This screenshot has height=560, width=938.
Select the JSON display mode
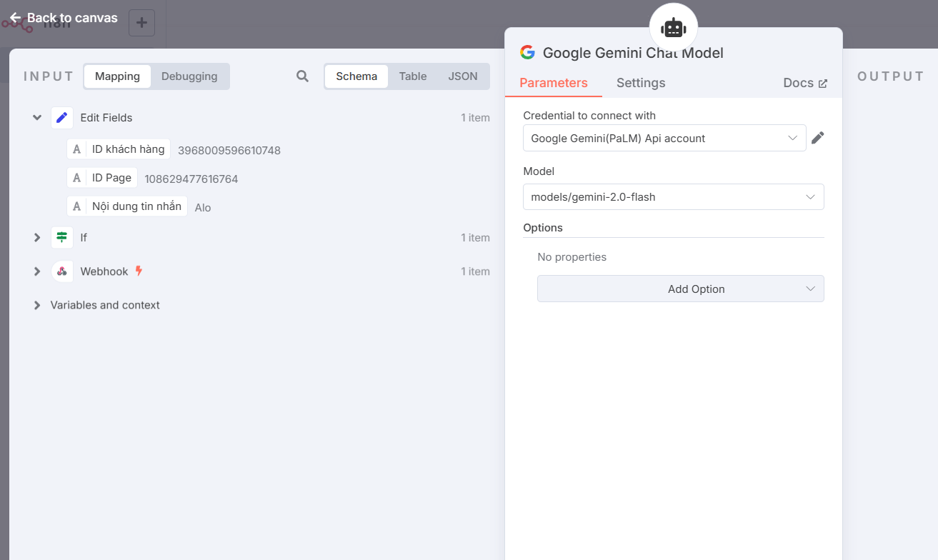pos(463,76)
